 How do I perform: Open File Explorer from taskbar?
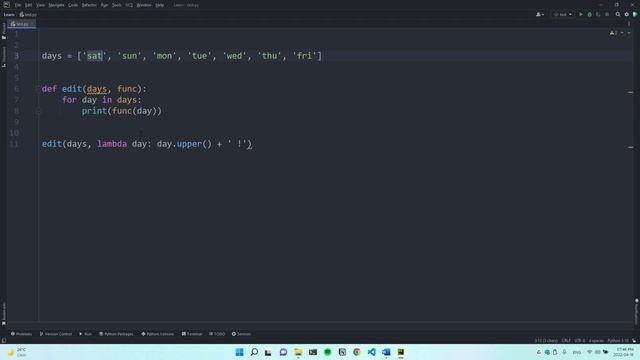(298, 352)
